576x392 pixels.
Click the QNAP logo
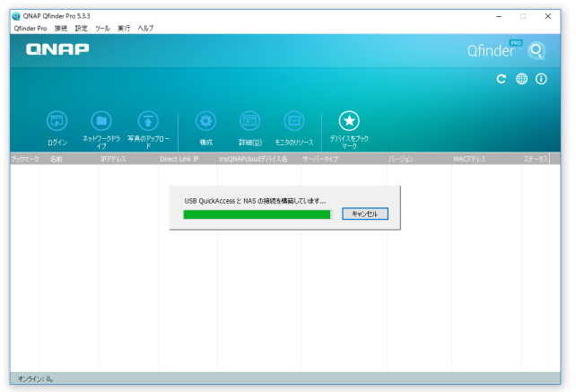[57, 49]
